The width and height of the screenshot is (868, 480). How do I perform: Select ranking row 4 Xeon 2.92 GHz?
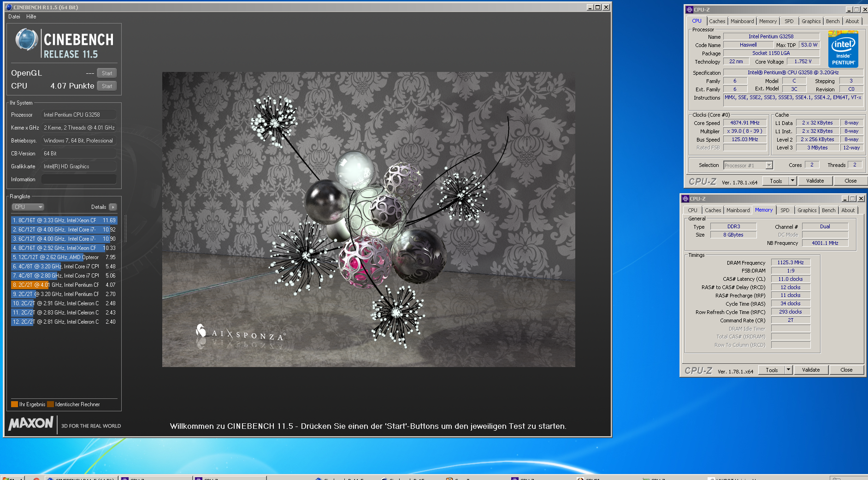pyautogui.click(x=64, y=248)
